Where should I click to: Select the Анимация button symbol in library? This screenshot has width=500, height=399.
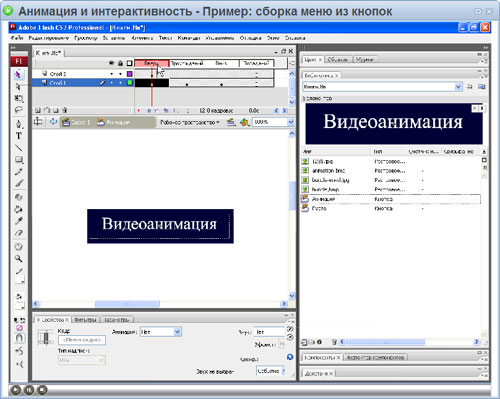pos(391,199)
